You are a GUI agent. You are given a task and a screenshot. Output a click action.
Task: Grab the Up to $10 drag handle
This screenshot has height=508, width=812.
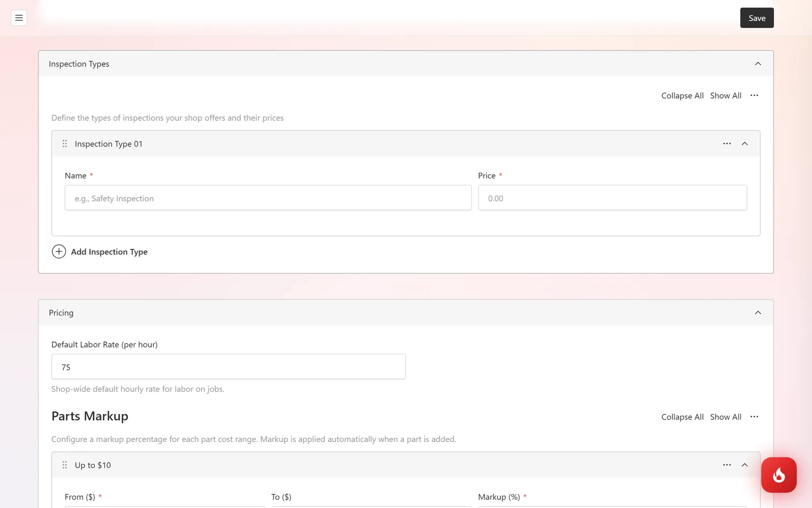[x=64, y=465]
